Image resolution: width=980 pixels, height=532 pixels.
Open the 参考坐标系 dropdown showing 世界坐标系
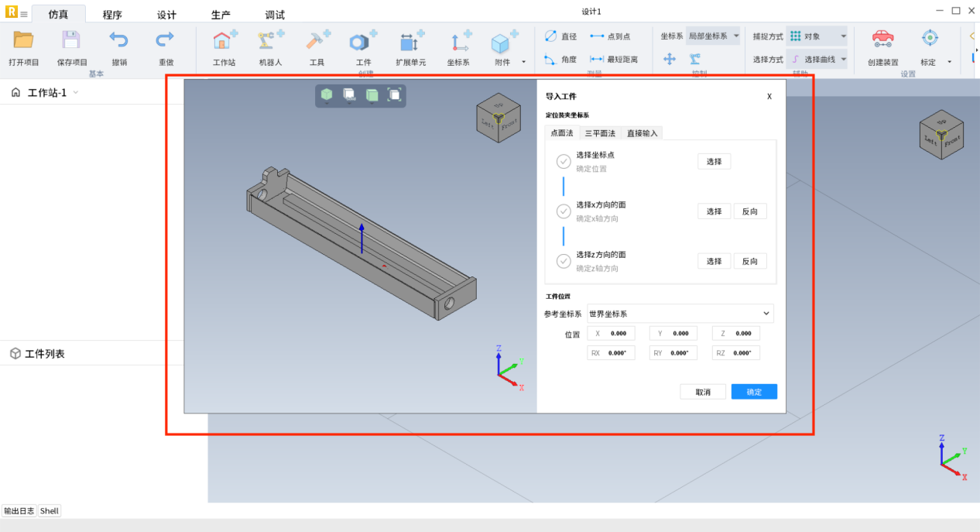[680, 314]
